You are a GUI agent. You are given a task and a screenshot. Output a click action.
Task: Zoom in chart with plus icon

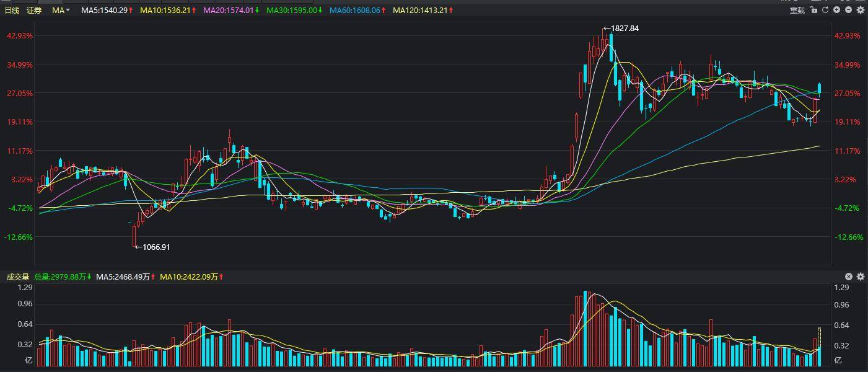pos(837,10)
